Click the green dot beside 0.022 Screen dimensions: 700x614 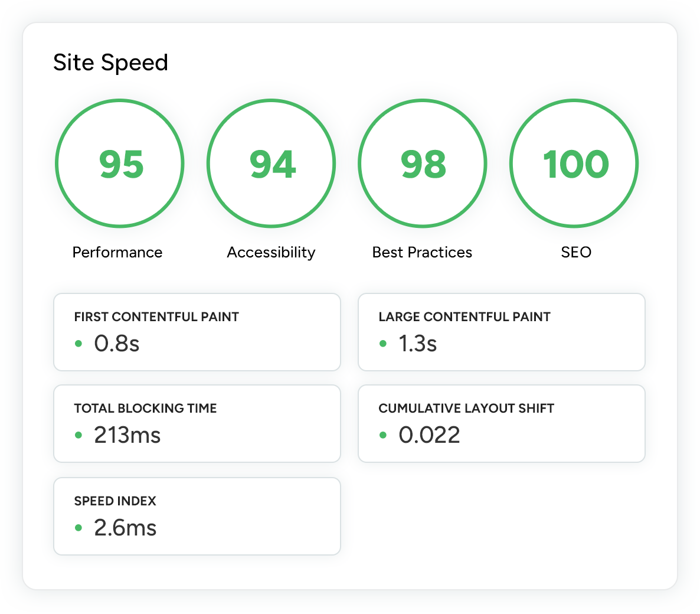pyautogui.click(x=383, y=436)
